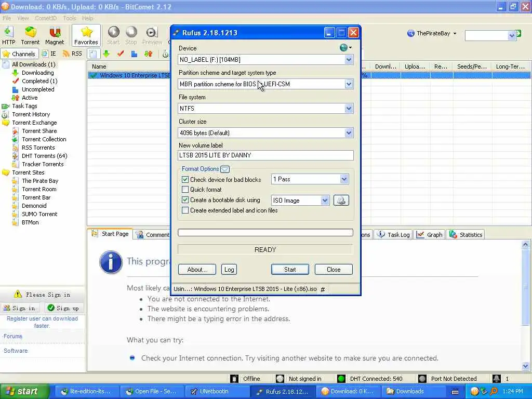Open ThePirateBay search engine dropdown arrow
Viewport: 532px width, 399px height.
coord(455,33)
